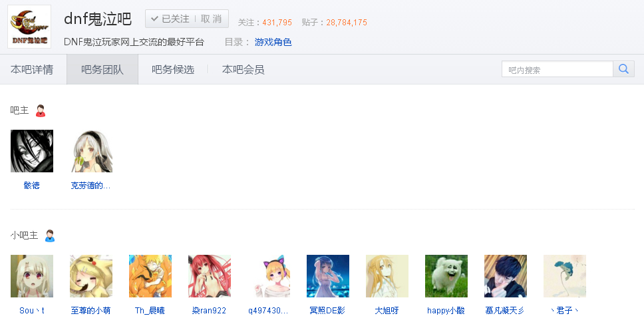The height and width of the screenshot is (332, 644).
Task: Open the white puppy avatar of happy小酸
Action: (446, 276)
